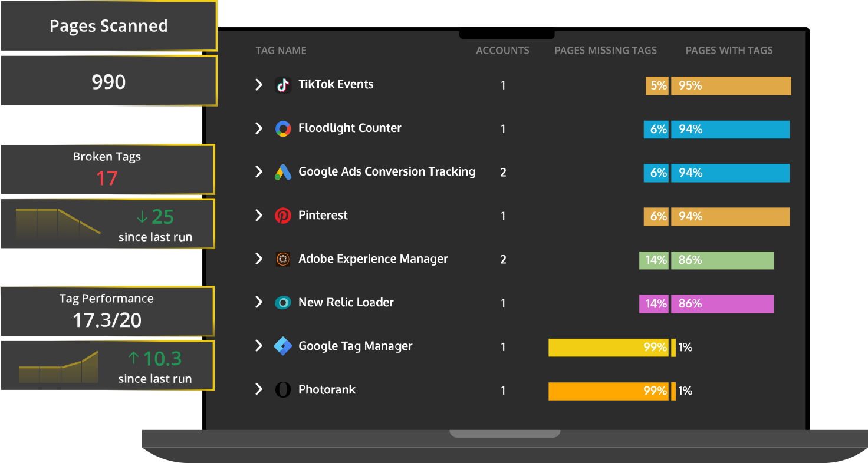Expand the TikTok Events row

(258, 85)
